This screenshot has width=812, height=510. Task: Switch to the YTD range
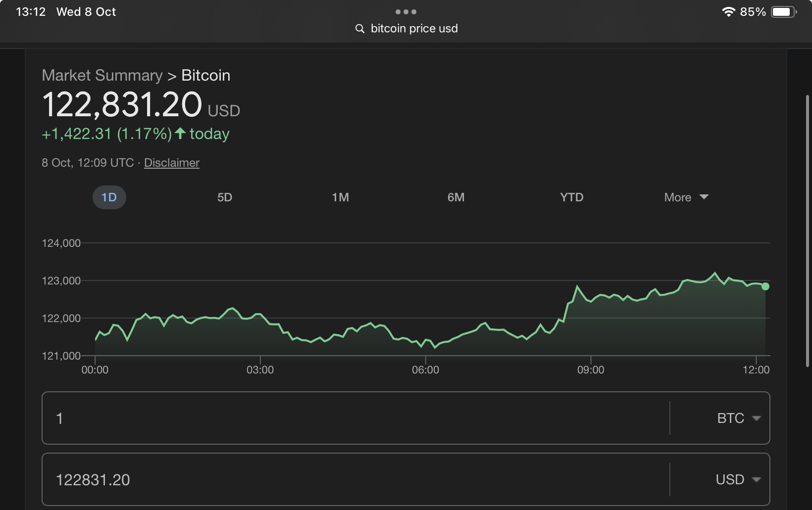[x=571, y=197]
